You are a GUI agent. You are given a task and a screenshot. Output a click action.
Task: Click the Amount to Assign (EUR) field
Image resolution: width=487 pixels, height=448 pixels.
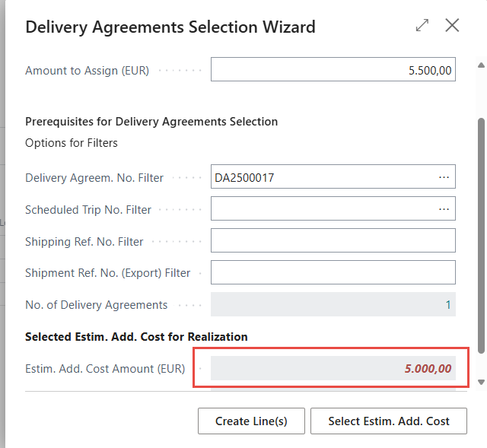(x=333, y=70)
